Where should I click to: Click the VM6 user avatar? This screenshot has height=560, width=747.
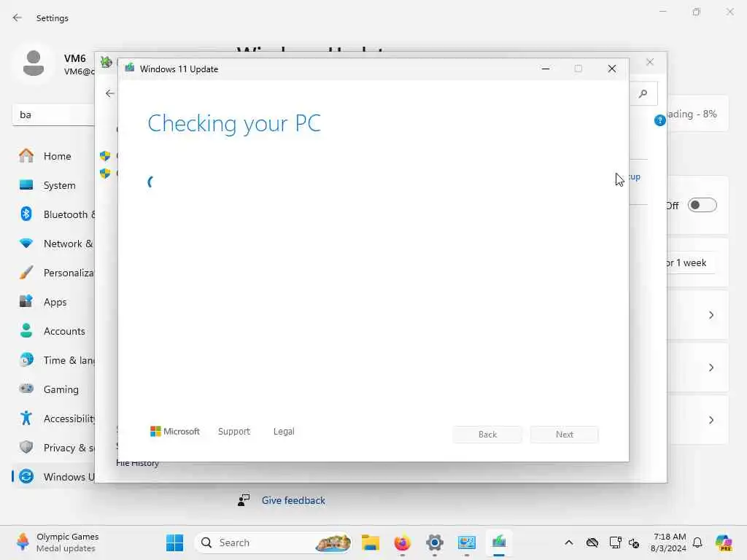[34, 63]
